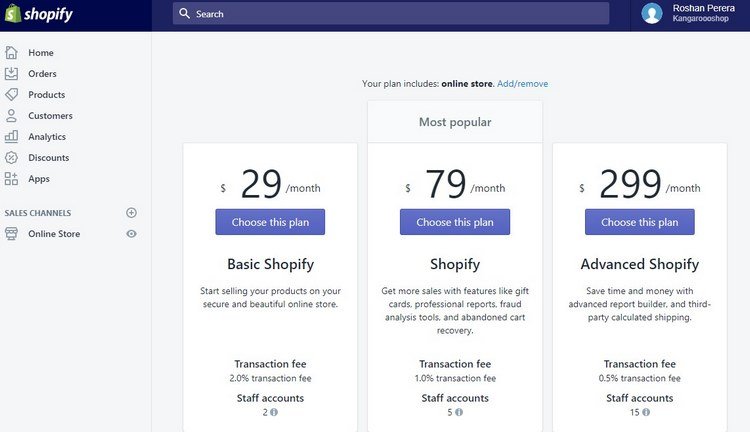View the online store via eye icon
The height and width of the screenshot is (432, 750).
point(132,234)
